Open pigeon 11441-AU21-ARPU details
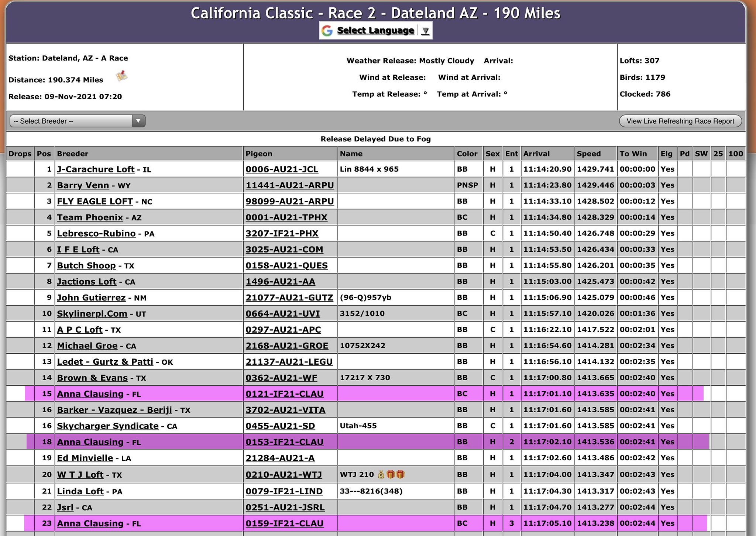 click(x=290, y=185)
